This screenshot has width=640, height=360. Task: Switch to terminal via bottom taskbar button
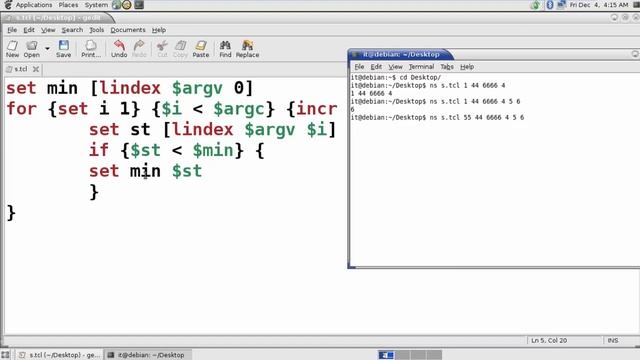tap(147, 355)
